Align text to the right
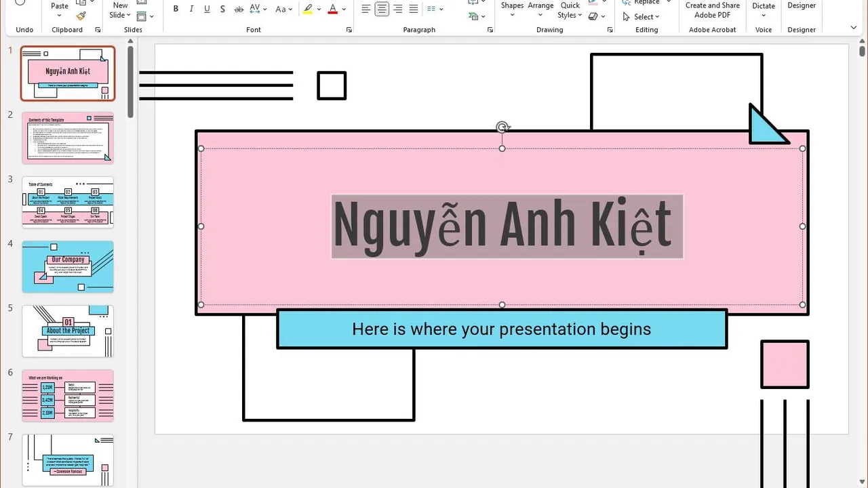 [397, 9]
